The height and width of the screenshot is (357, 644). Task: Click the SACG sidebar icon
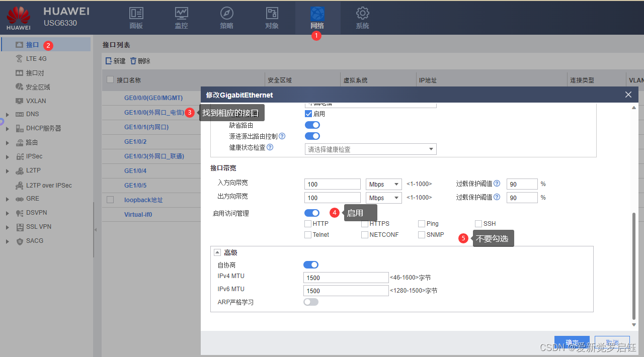pos(20,241)
